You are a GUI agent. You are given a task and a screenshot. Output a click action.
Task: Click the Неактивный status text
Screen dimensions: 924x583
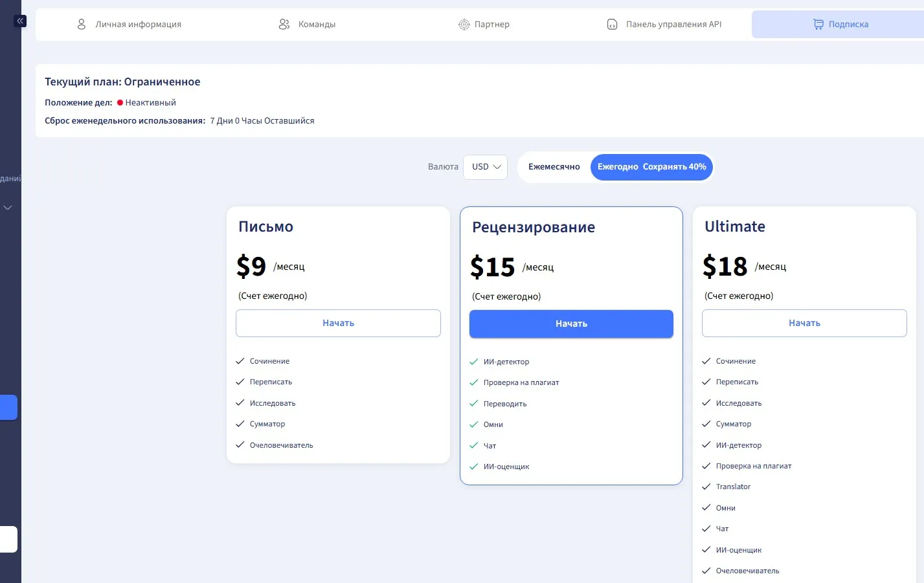(x=150, y=102)
